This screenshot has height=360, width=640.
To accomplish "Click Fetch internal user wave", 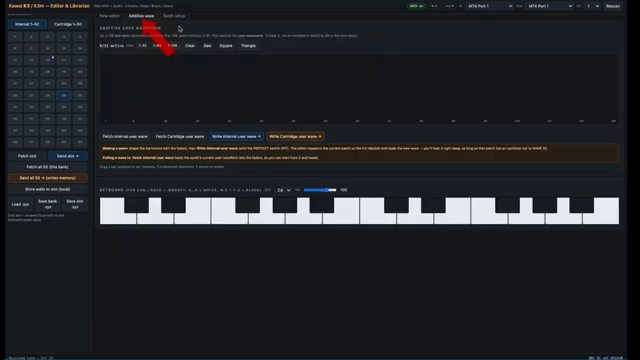I will coord(125,136).
